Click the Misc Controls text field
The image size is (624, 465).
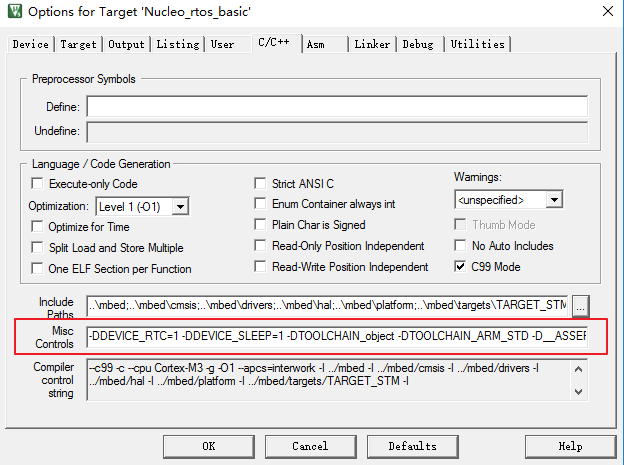[x=337, y=336]
